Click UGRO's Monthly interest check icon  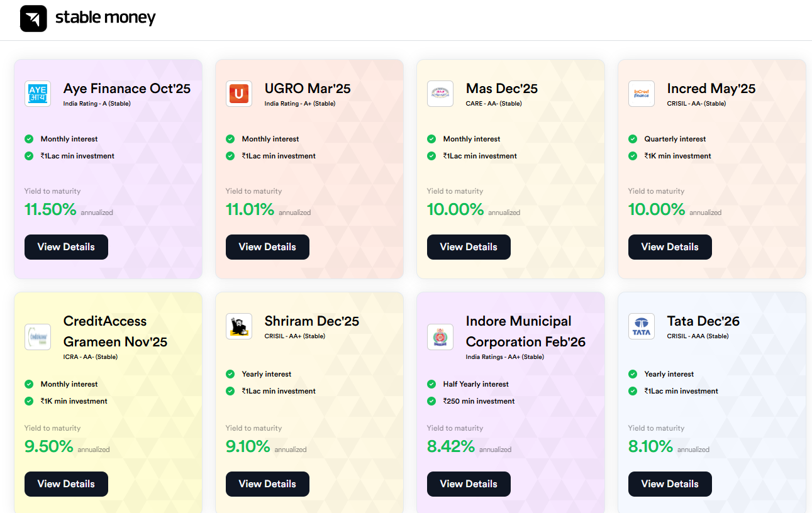coord(230,139)
